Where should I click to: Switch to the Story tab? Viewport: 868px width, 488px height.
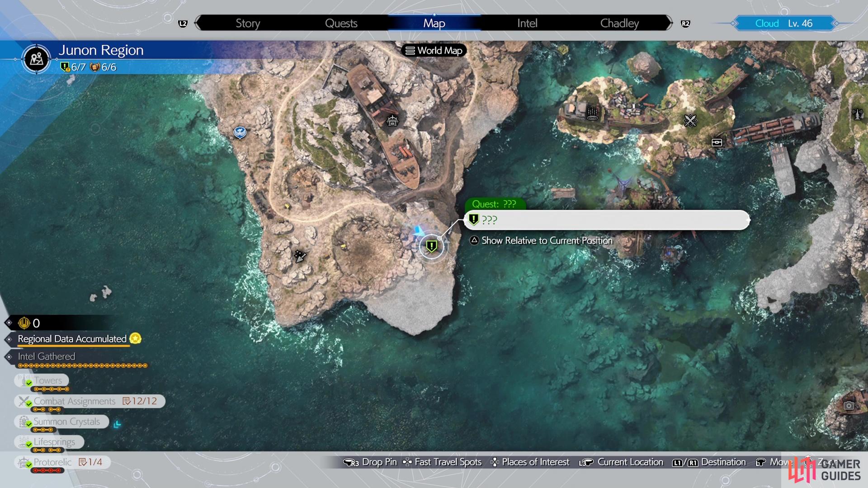(x=248, y=23)
